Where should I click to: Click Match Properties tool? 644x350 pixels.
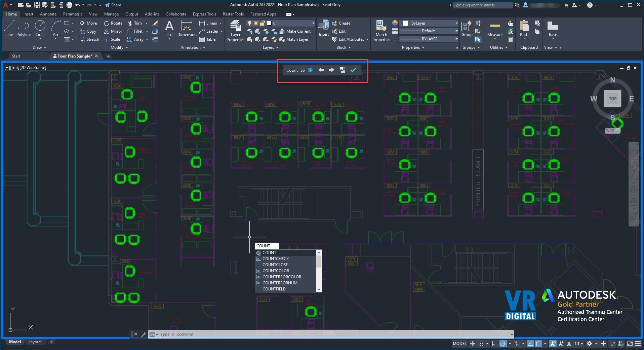381,31
